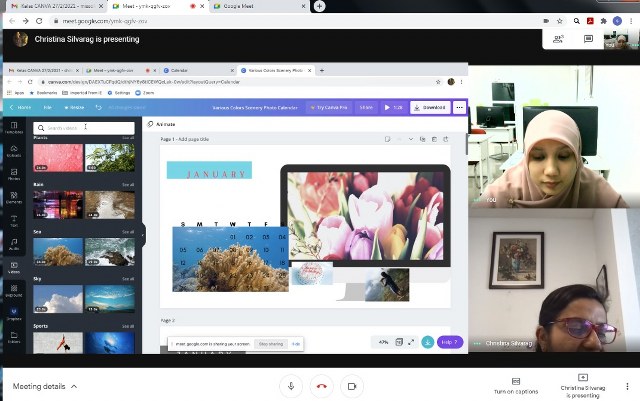Duplicate Page 1 using the copy page icon
Screen dimensions: 640x401
click(x=422, y=139)
